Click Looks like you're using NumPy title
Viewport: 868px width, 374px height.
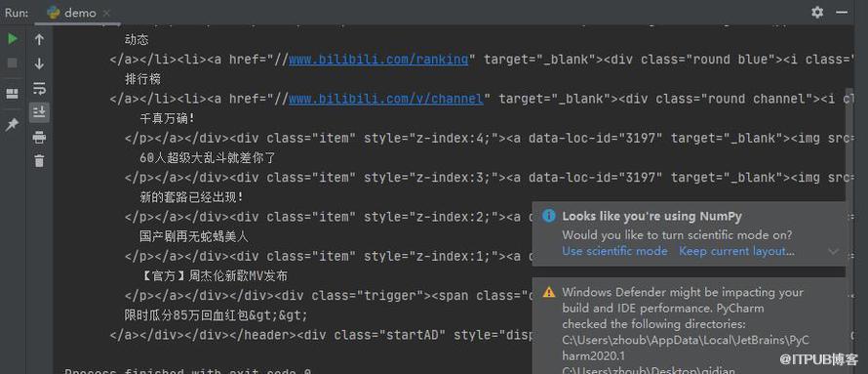point(652,216)
